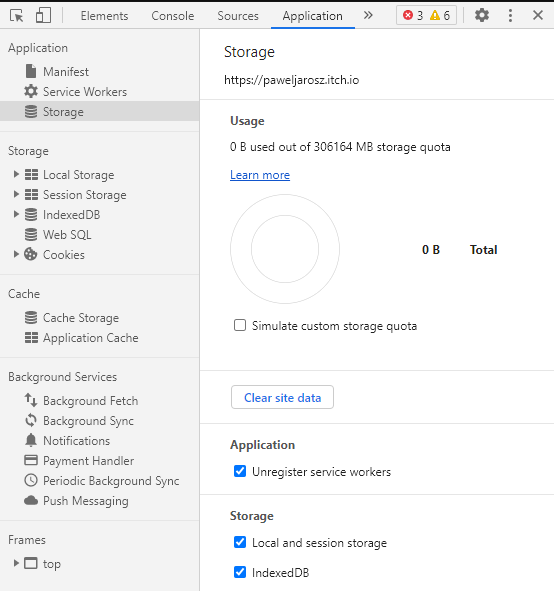Viewport: 554px width, 591px height.
Task: Select Cache Storage in sidebar
Action: pos(72,318)
